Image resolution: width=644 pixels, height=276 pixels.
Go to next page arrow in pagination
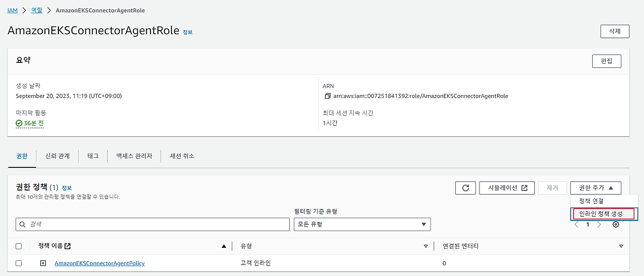[x=599, y=224]
